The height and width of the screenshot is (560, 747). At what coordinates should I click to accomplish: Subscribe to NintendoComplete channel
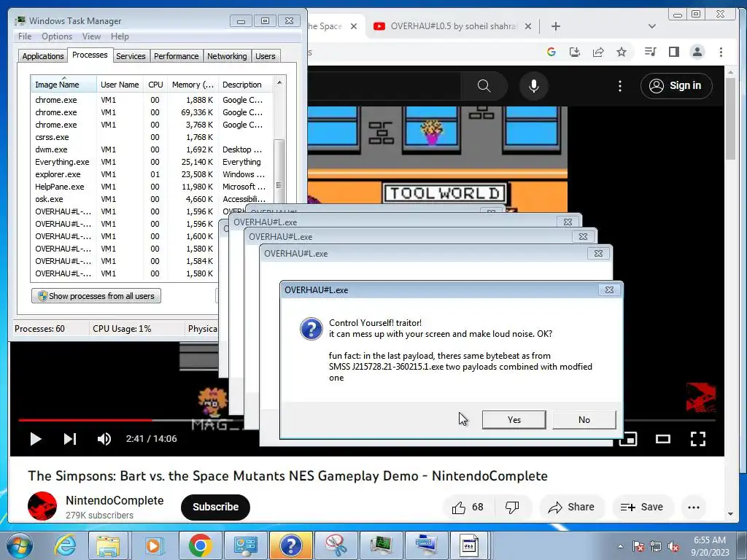[215, 507]
